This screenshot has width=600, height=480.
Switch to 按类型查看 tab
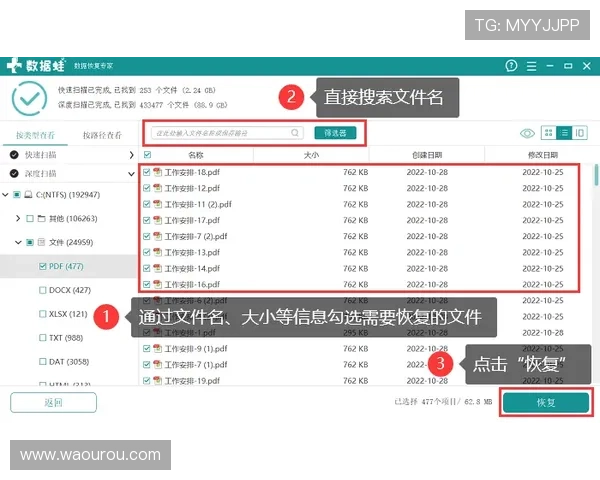point(35,135)
